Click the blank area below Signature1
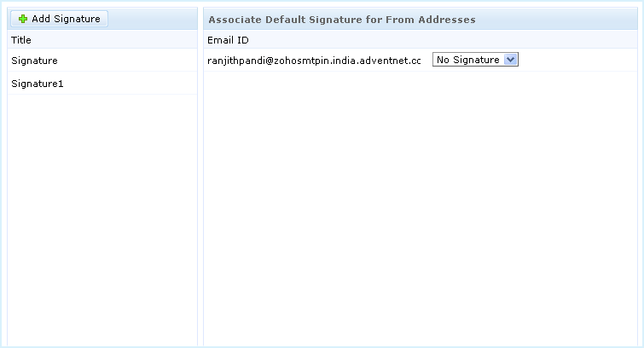The image size is (644, 348). click(x=102, y=213)
